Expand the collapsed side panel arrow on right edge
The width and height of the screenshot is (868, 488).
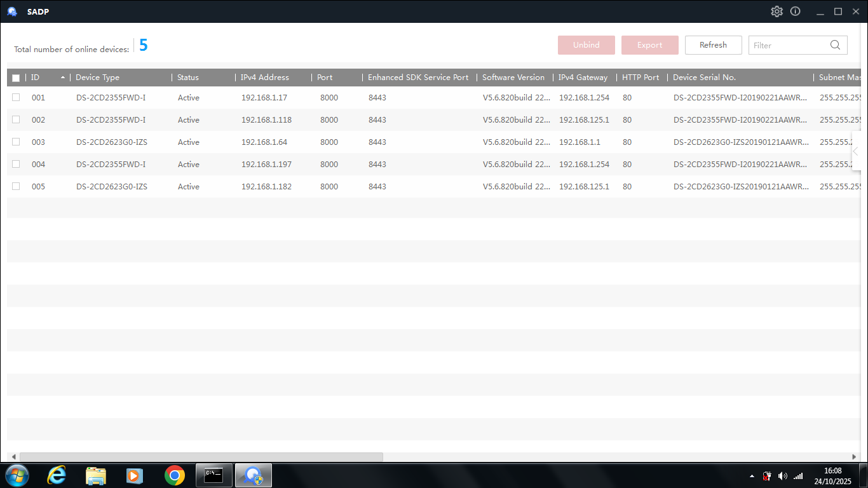[x=856, y=151]
